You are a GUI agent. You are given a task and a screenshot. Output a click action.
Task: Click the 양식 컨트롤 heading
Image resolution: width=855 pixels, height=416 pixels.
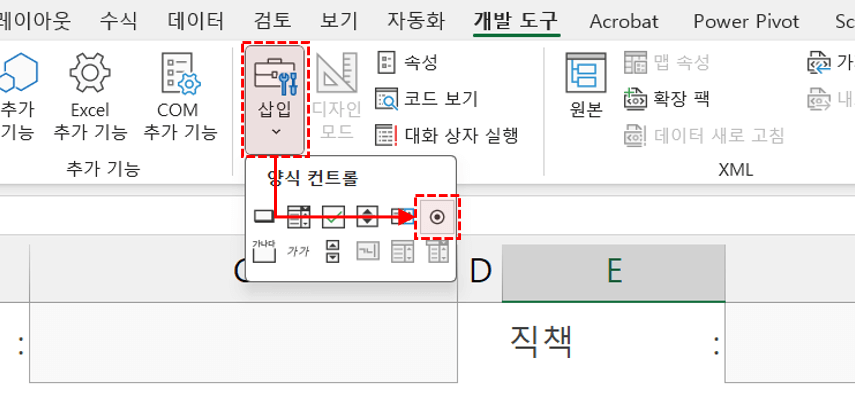tap(313, 178)
